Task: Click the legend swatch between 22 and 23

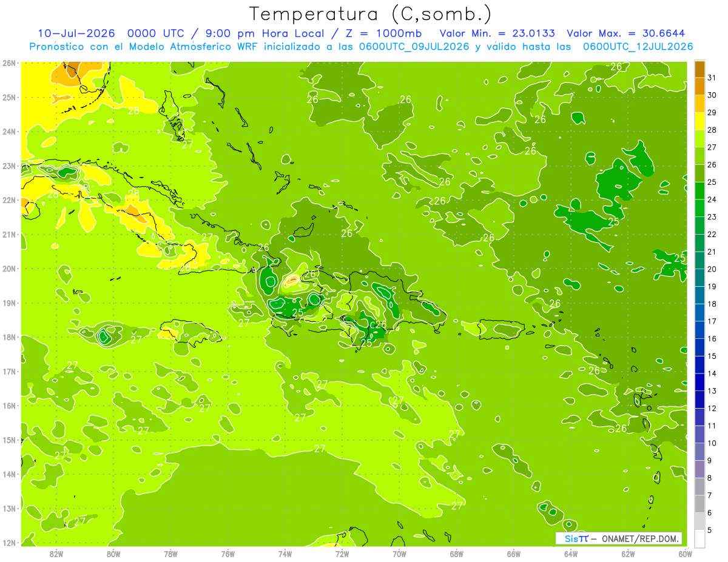Action: pyautogui.click(x=700, y=225)
